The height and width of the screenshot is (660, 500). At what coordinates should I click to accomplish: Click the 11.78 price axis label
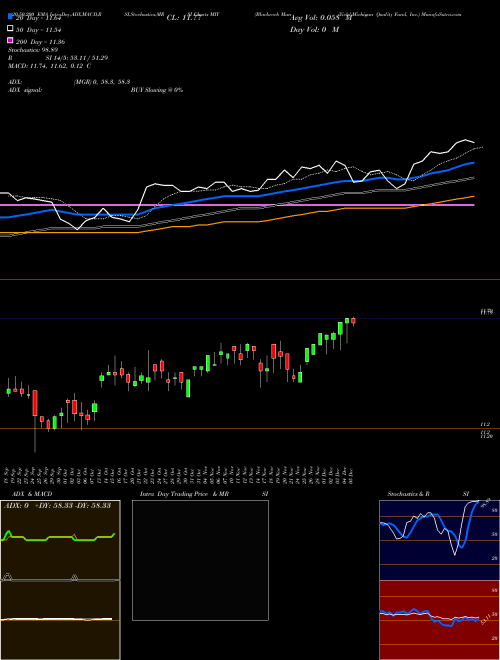point(487,312)
